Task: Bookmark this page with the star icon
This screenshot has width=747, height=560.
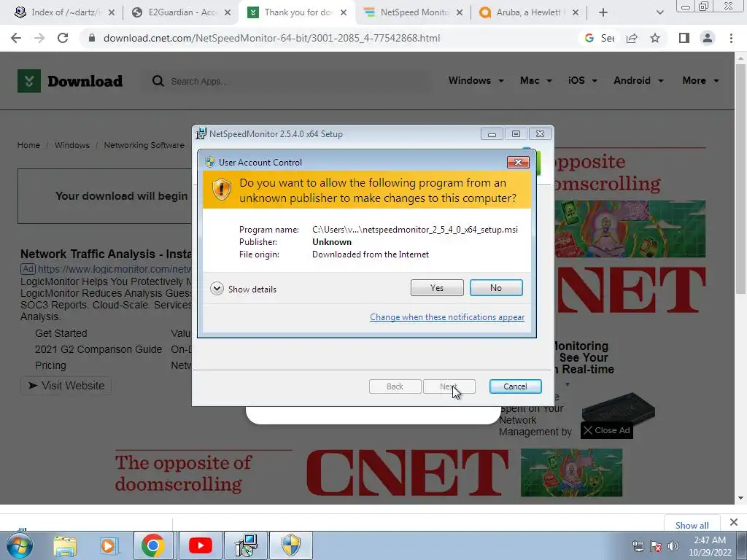Action: tap(655, 38)
